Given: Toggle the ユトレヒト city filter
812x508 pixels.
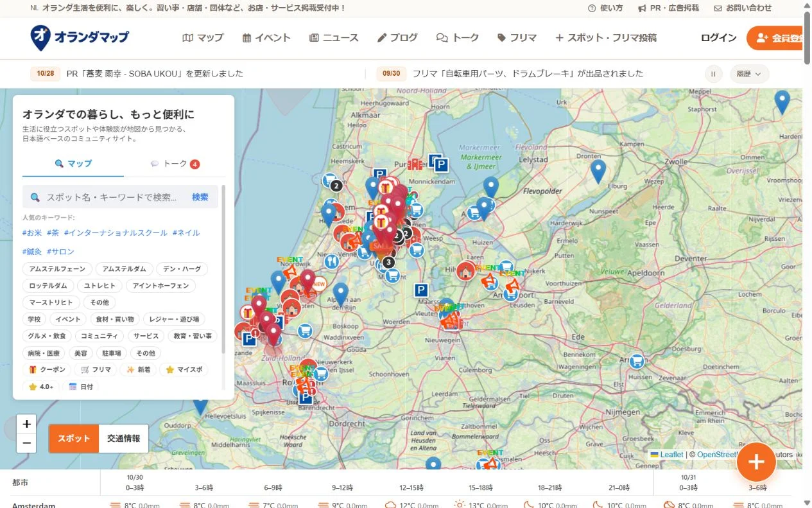Looking at the screenshot, I should [x=100, y=286].
